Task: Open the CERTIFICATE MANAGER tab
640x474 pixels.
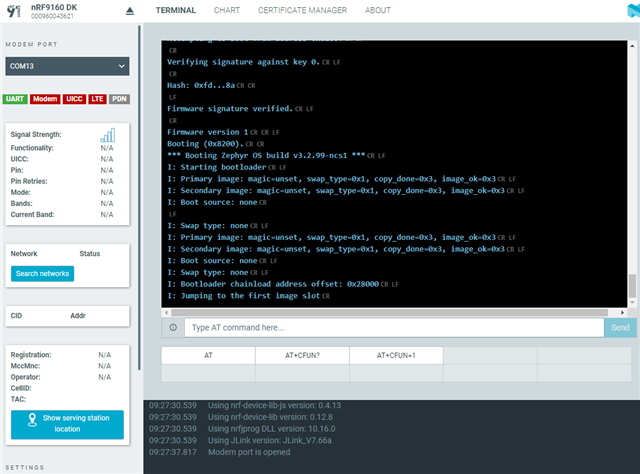Action: click(302, 10)
